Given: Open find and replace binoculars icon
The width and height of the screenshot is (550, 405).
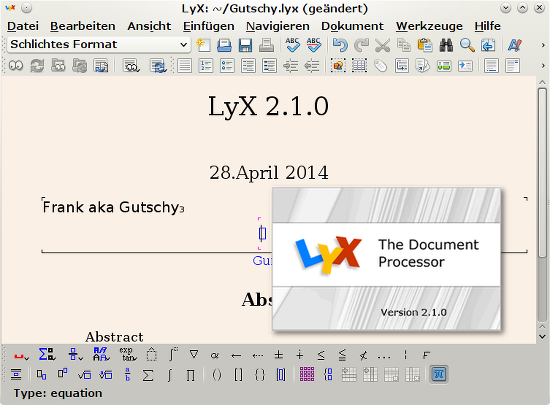Looking at the screenshot, I should [x=446, y=45].
